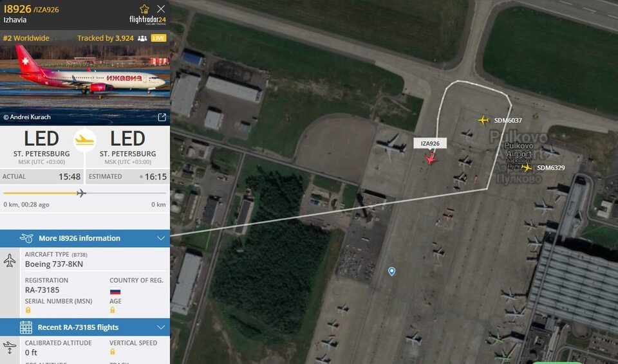The width and height of the screenshot is (618, 364).
Task: Click the Flightradar24 logo
Action: click(147, 20)
